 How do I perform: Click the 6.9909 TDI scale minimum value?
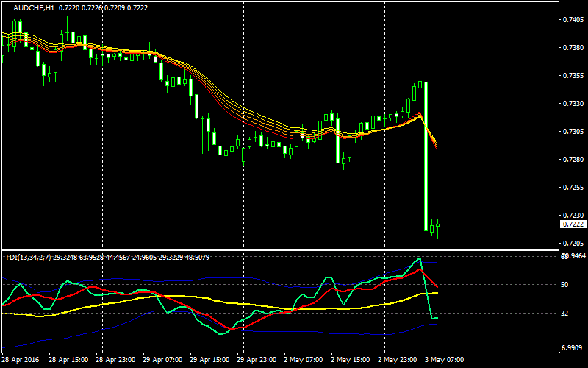point(573,347)
